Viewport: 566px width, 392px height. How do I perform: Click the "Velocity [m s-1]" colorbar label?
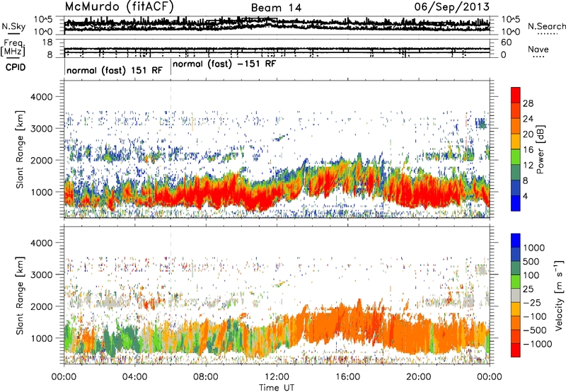tap(559, 296)
